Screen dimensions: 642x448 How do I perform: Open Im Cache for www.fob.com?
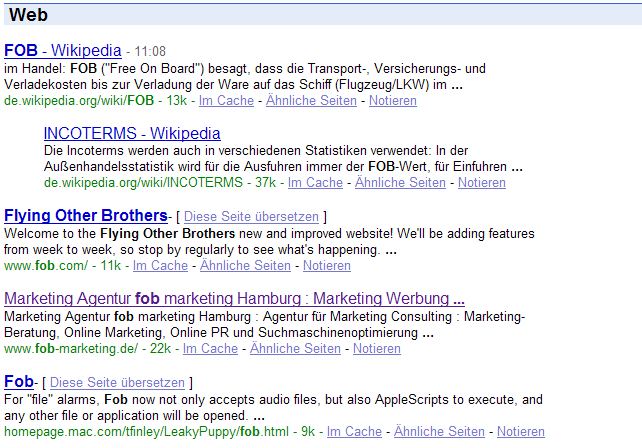point(160,265)
